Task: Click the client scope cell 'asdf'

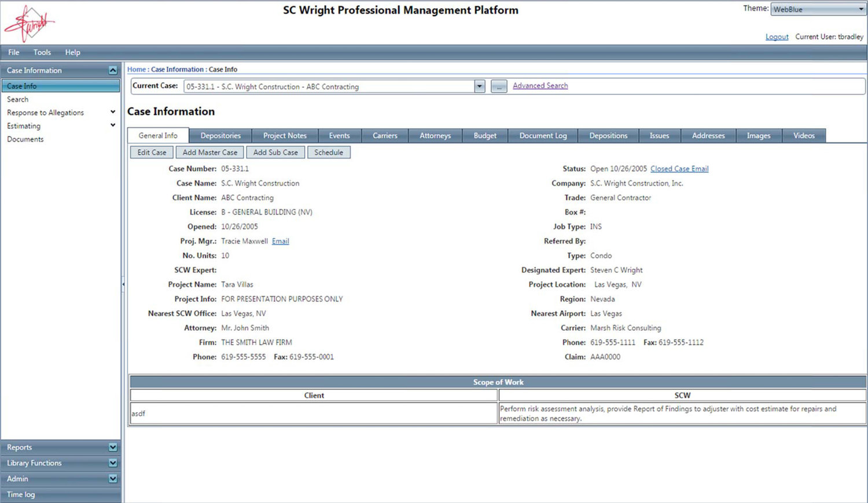Action: (x=314, y=413)
